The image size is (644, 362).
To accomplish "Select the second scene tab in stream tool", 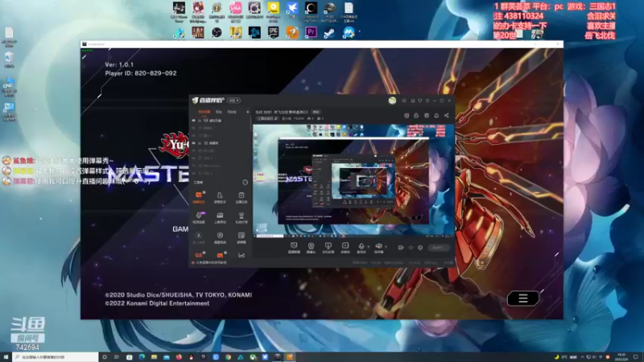I will [219, 112].
